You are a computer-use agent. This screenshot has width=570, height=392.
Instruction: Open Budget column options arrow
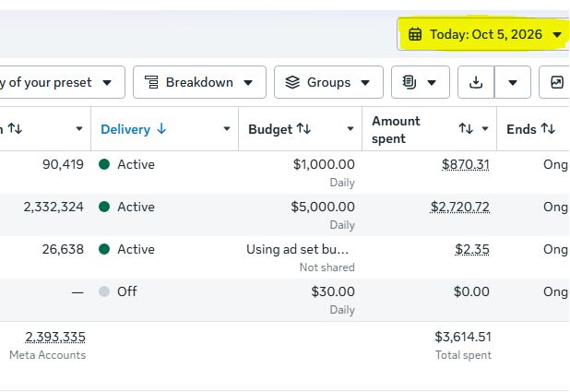tap(350, 129)
